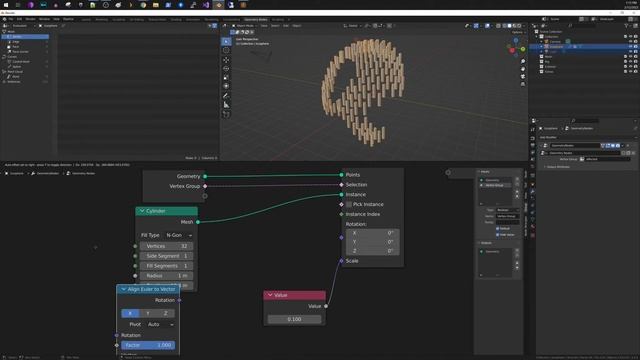Switch viewport to rendered shading
This screenshot has height=360, width=640.
(519, 26)
